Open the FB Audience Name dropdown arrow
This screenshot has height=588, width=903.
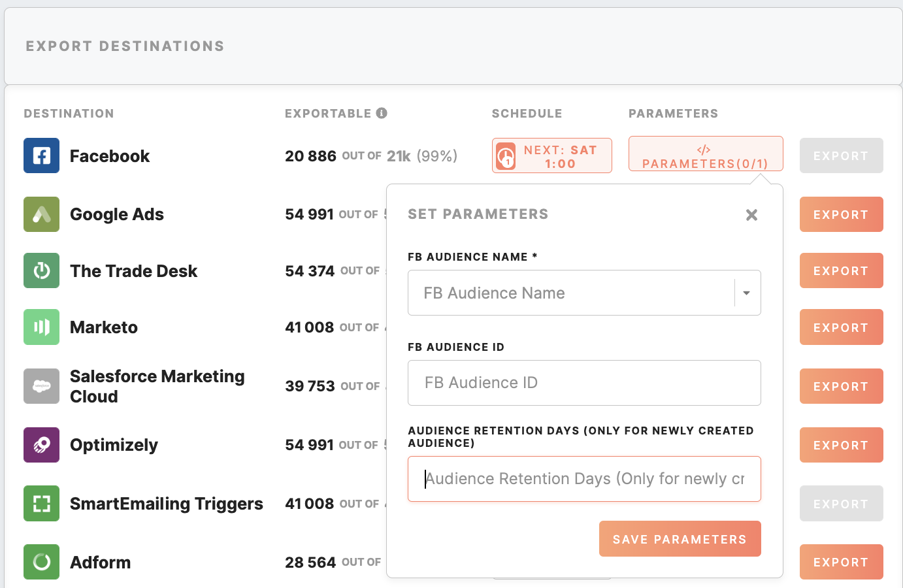click(x=746, y=293)
